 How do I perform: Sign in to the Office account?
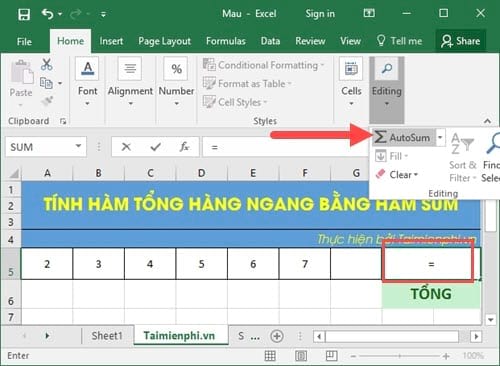click(320, 14)
